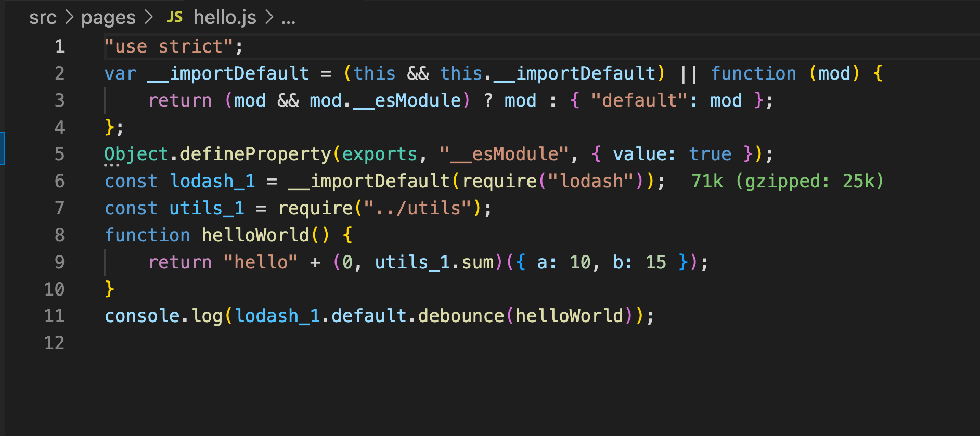Viewport: 980px width, 436px height.
Task: Click helloWorld in the function declaration
Action: [x=255, y=235]
